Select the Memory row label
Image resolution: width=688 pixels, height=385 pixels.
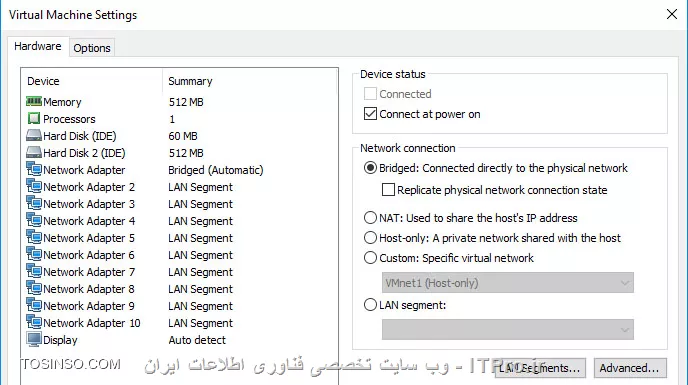click(x=62, y=102)
